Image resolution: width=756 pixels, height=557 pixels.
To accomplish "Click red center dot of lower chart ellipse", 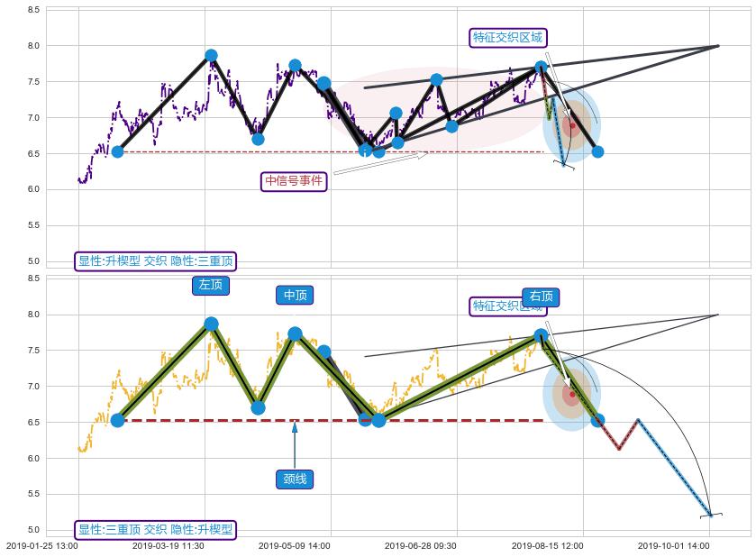I will [x=572, y=394].
